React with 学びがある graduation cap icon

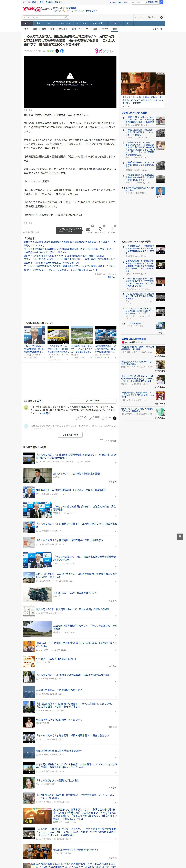[89, 229]
